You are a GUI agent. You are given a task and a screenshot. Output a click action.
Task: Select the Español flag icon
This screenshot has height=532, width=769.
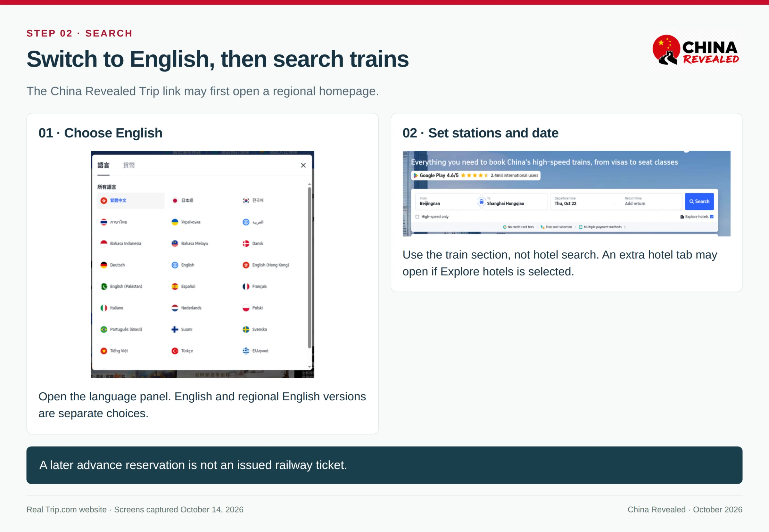(175, 286)
